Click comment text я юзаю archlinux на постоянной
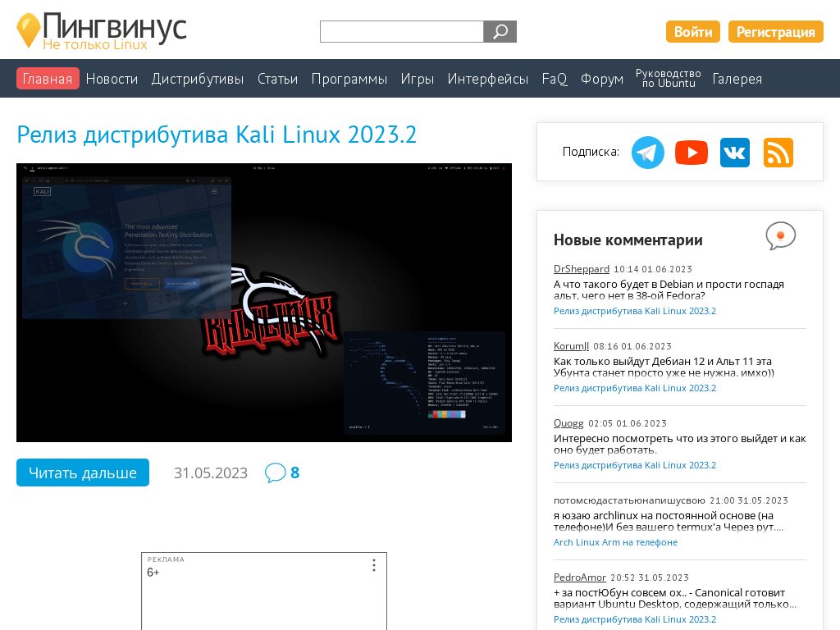The height and width of the screenshot is (630, 840). 669,521
